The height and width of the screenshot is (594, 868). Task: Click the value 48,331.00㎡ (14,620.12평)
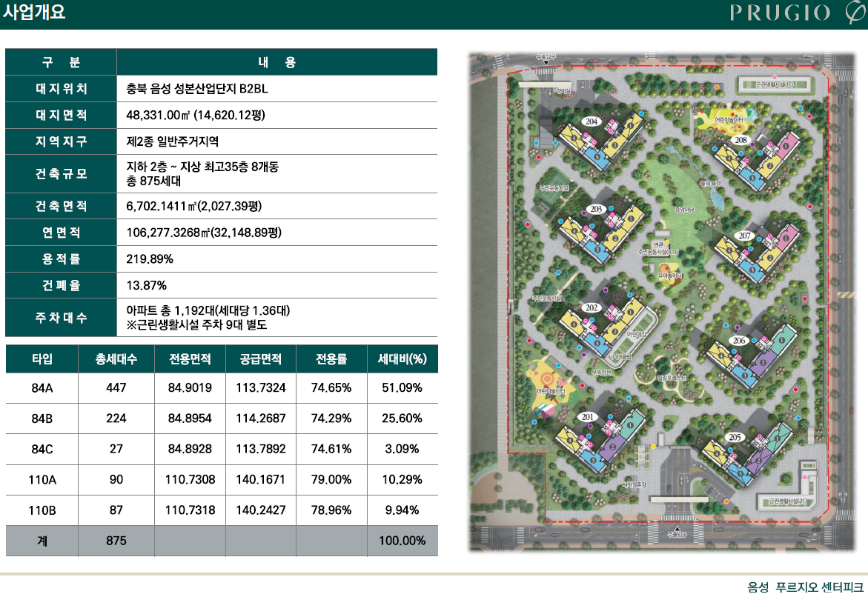click(196, 115)
